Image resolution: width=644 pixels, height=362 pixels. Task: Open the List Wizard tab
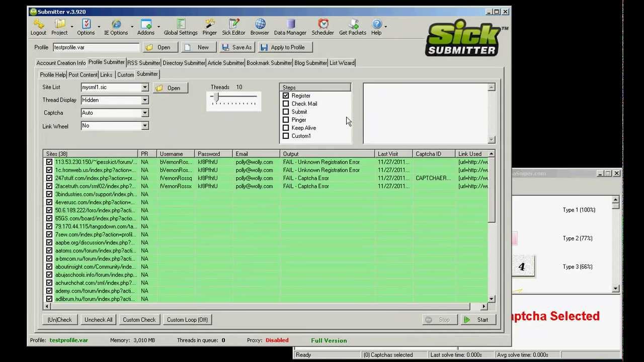[x=342, y=63]
